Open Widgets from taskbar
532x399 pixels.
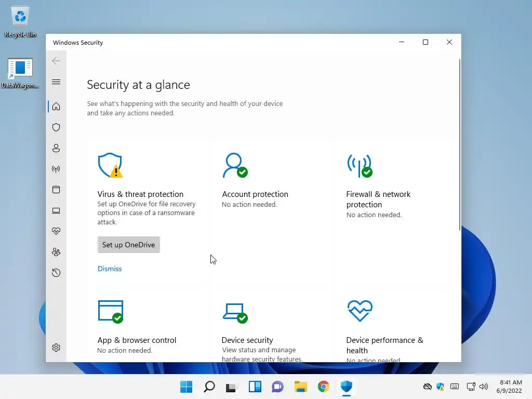(x=255, y=387)
